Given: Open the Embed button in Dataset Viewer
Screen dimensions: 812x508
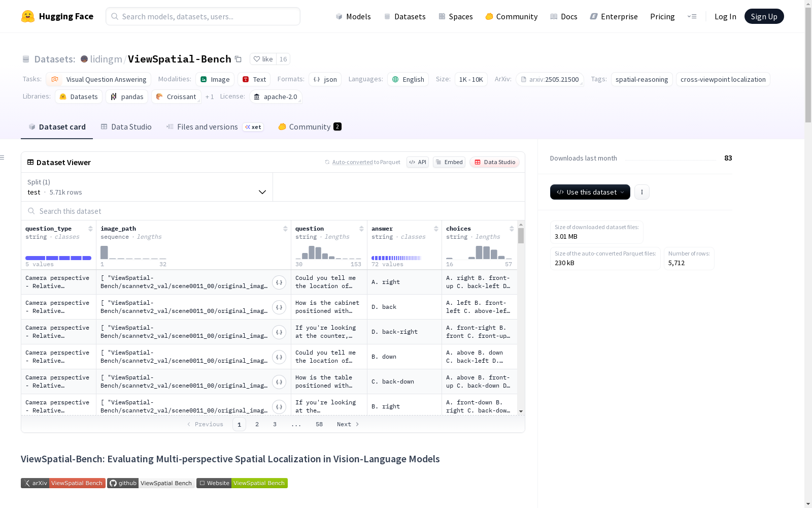Looking at the screenshot, I should [x=449, y=162].
